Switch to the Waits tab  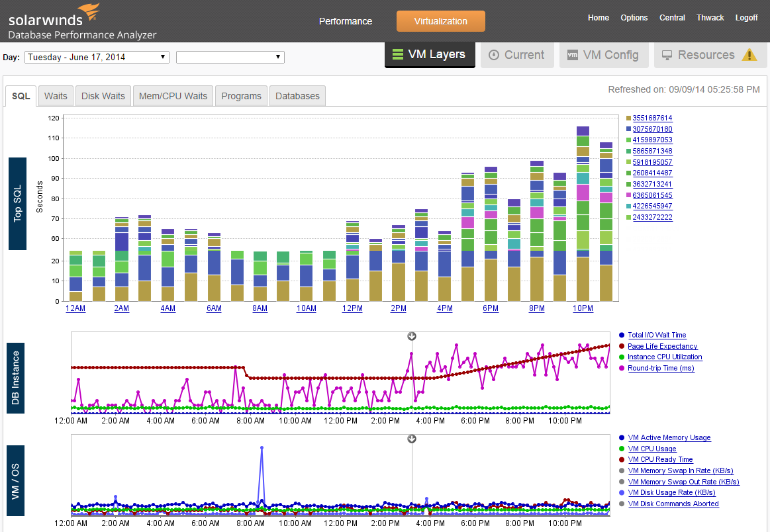click(56, 96)
